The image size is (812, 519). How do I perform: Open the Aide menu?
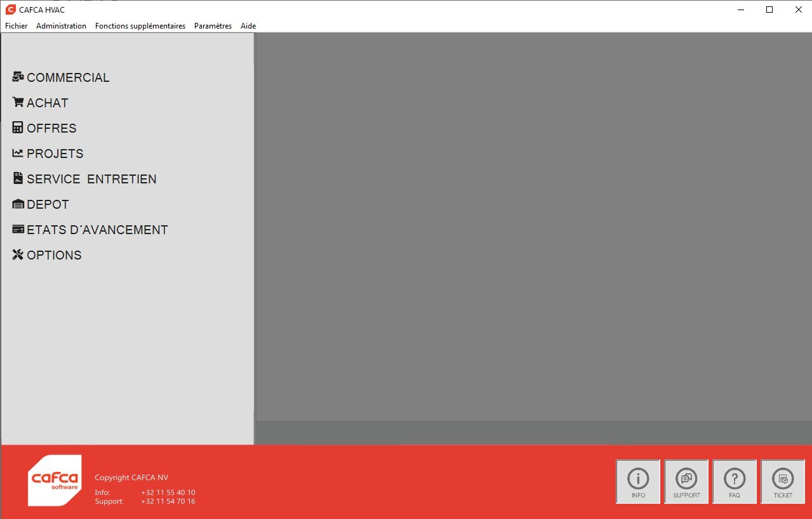(x=248, y=26)
